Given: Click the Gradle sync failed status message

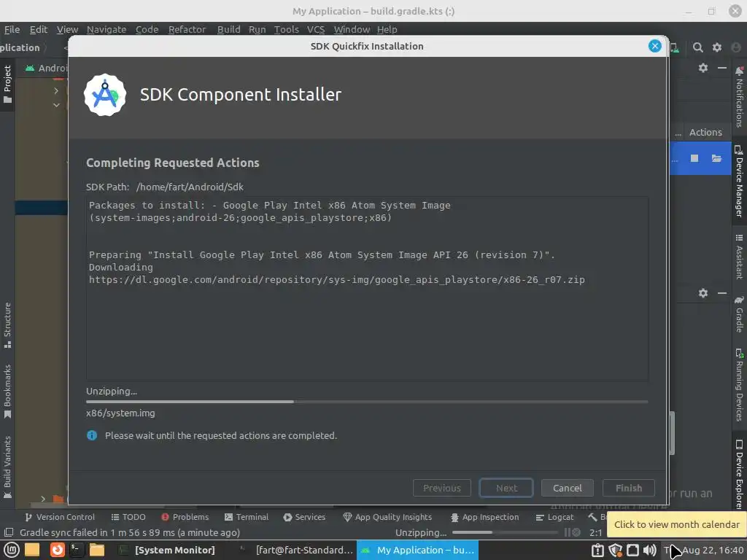Looking at the screenshot, I should point(130,532).
